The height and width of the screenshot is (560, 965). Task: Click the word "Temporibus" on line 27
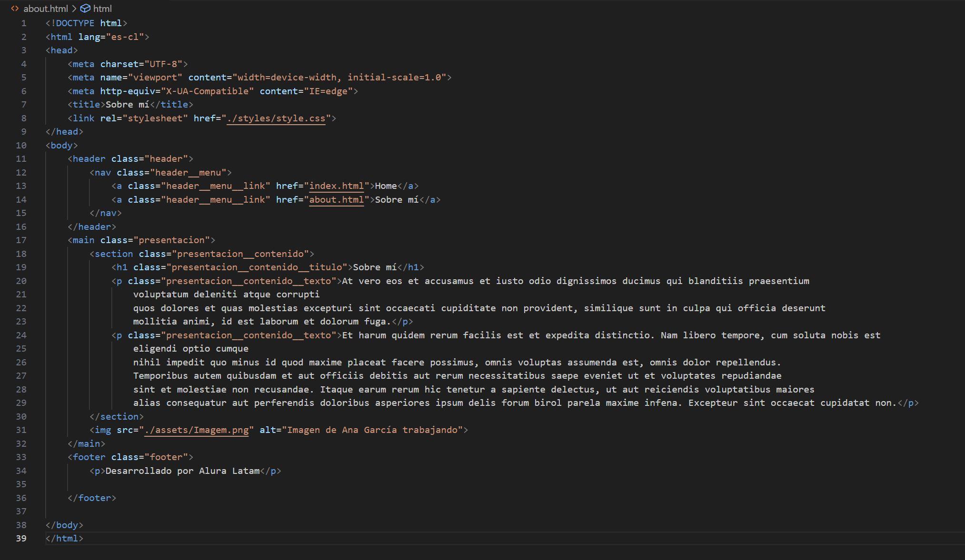tap(160, 376)
